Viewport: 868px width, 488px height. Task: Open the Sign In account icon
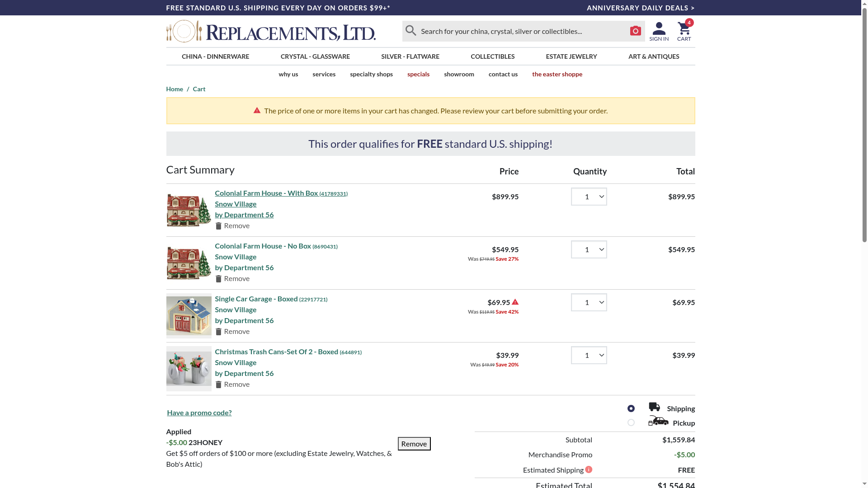click(x=659, y=32)
